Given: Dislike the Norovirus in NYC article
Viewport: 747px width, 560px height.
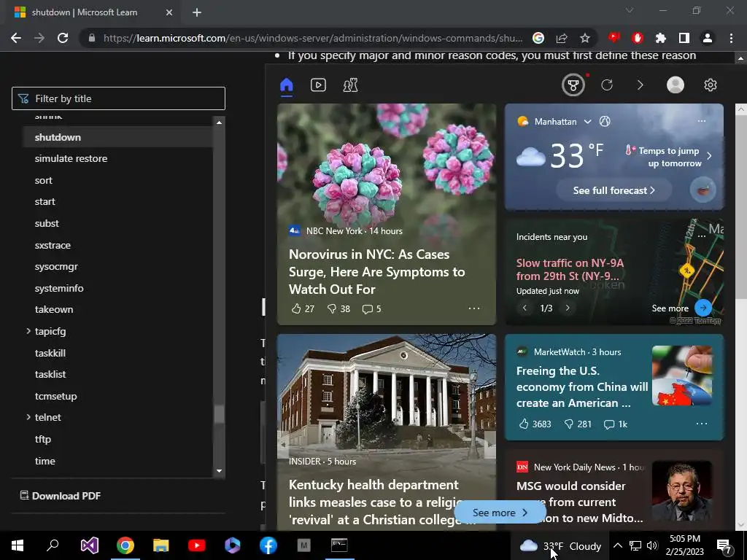Looking at the screenshot, I should coord(338,308).
